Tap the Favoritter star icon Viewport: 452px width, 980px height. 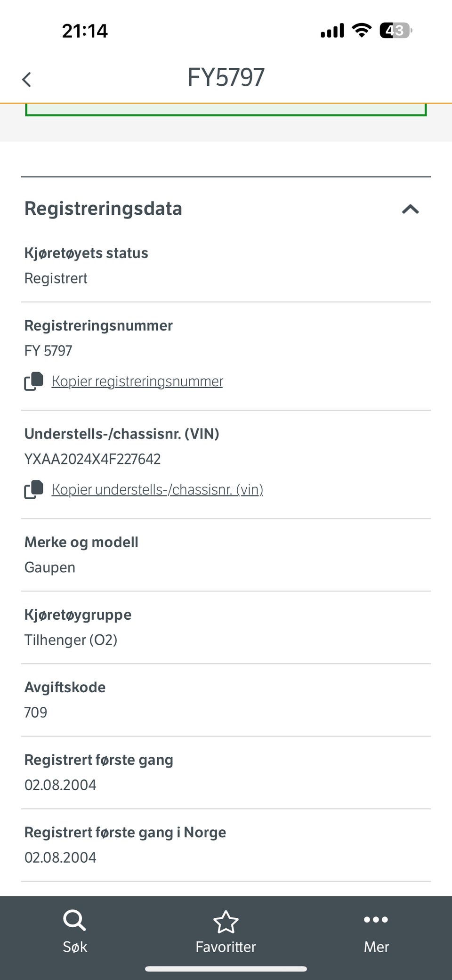(x=226, y=922)
